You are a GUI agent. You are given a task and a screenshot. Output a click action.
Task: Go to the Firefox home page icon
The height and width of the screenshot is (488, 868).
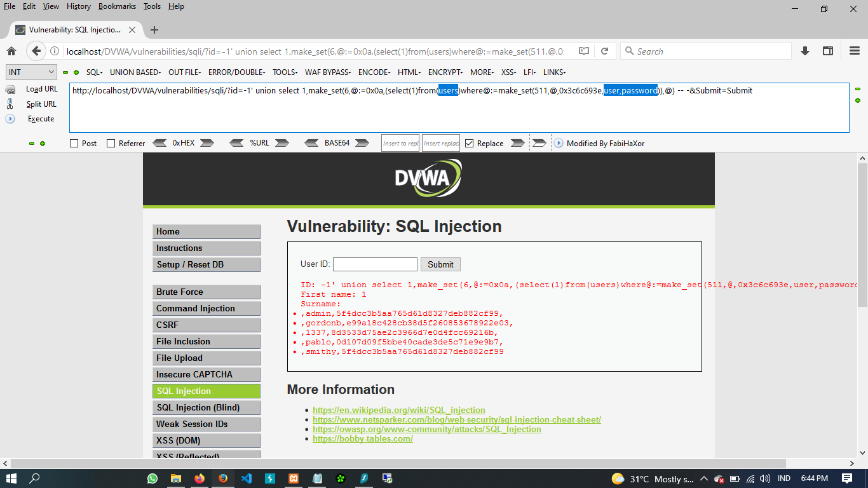click(x=11, y=51)
